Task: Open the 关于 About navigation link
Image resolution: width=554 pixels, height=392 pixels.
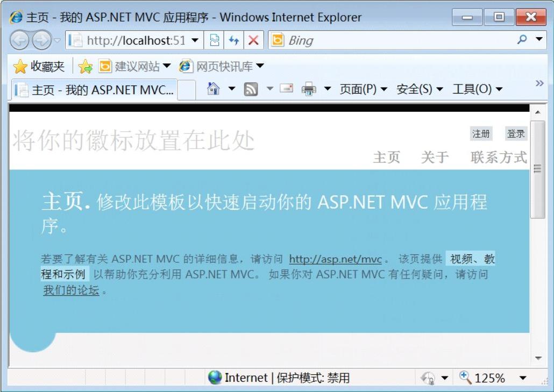Action: tap(435, 157)
